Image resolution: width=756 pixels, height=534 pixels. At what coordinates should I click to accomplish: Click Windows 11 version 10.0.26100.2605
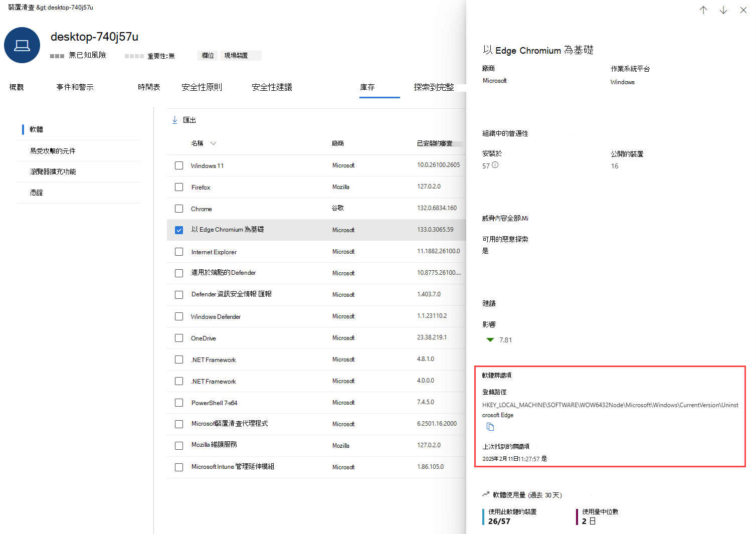pyautogui.click(x=438, y=165)
